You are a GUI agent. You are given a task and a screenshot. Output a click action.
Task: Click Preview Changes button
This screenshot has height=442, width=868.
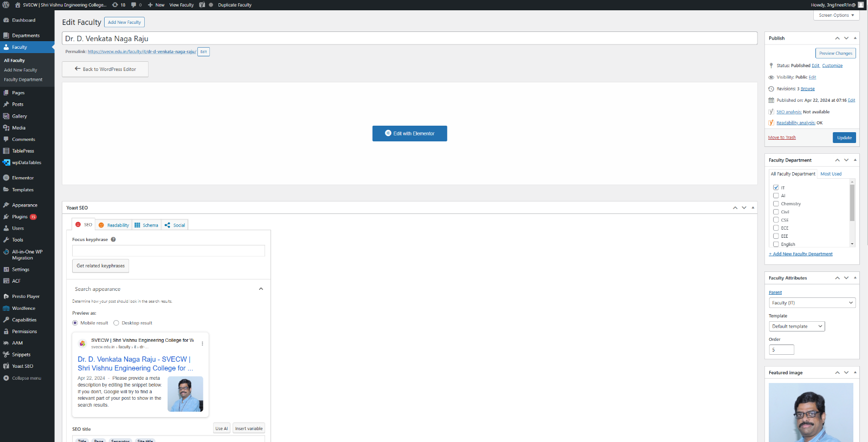tap(835, 53)
